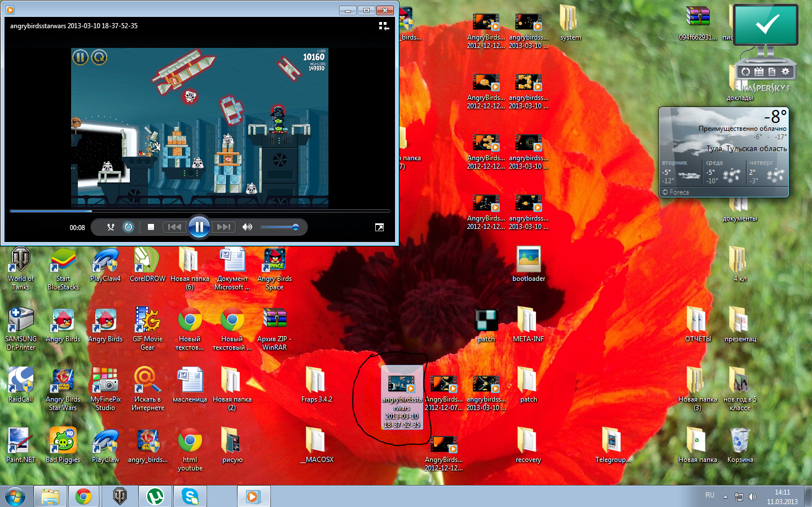
Task: Select the ОТЧЁТЫ folder
Action: 697,325
